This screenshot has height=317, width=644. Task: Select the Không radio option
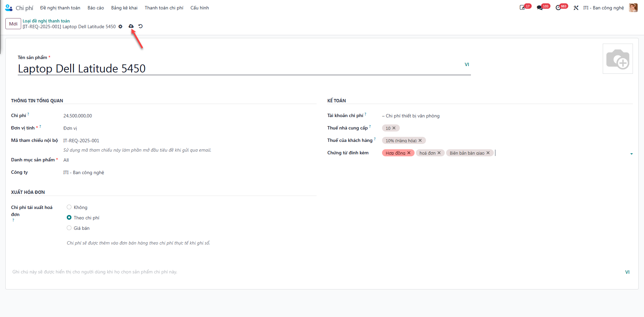[69, 207]
